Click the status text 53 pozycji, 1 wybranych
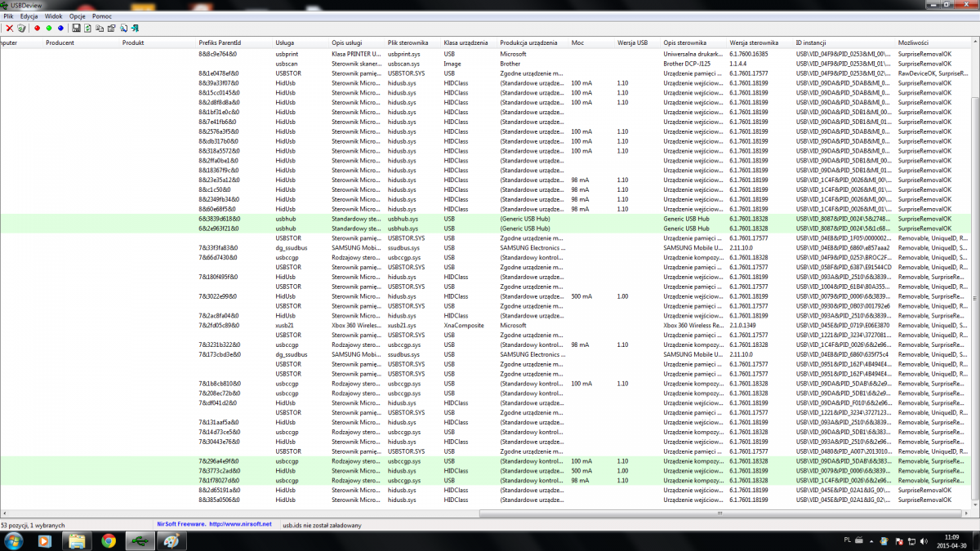This screenshot has width=980, height=551. point(33,525)
